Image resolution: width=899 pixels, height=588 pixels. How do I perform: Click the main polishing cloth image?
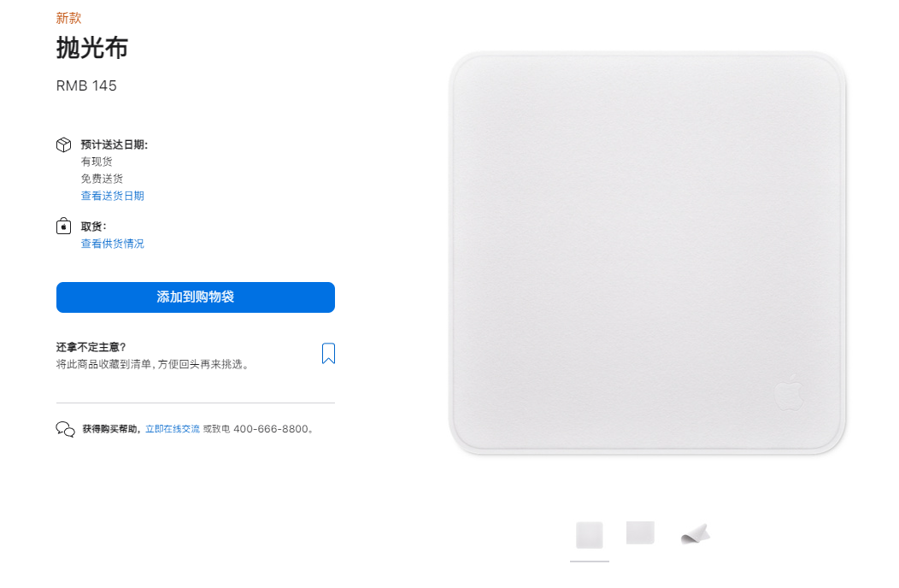coord(647,253)
